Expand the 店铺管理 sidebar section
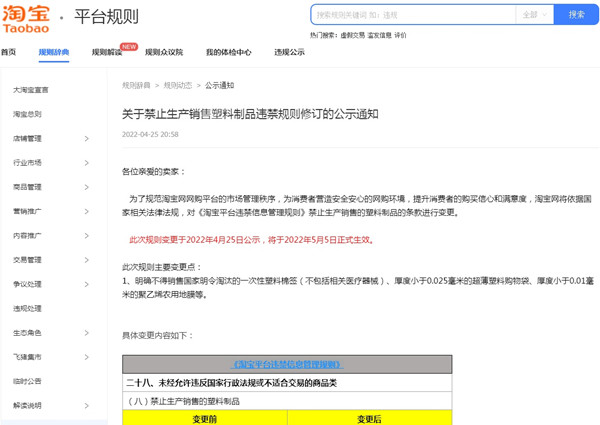The image size is (600, 425). coord(87,138)
